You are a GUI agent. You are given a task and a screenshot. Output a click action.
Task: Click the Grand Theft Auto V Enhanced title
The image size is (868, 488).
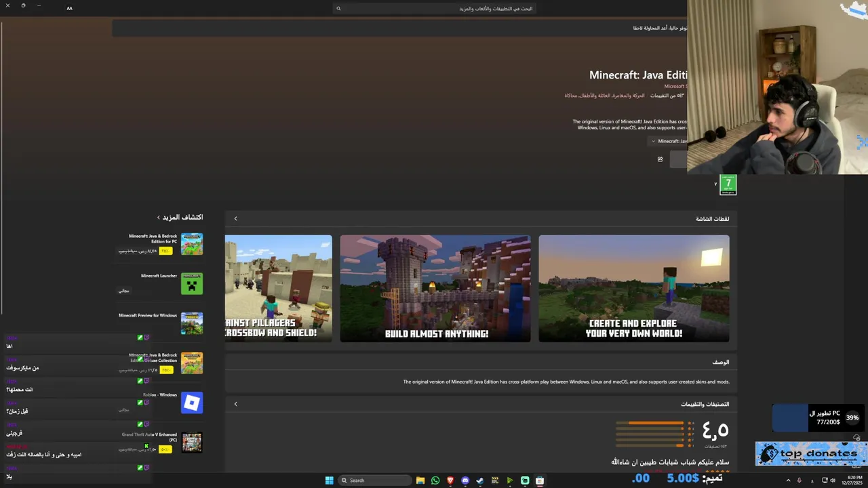pyautogui.click(x=149, y=437)
